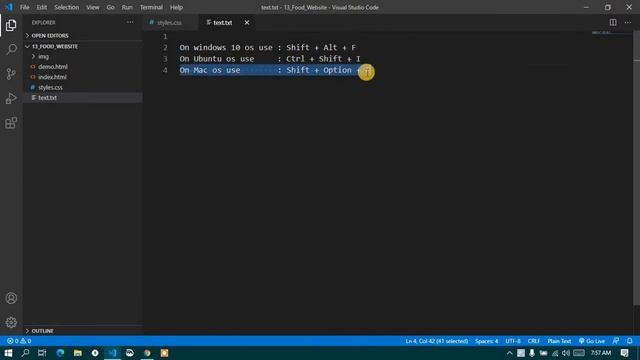
Task: Show hidden system tray icons
Action: 509,353
